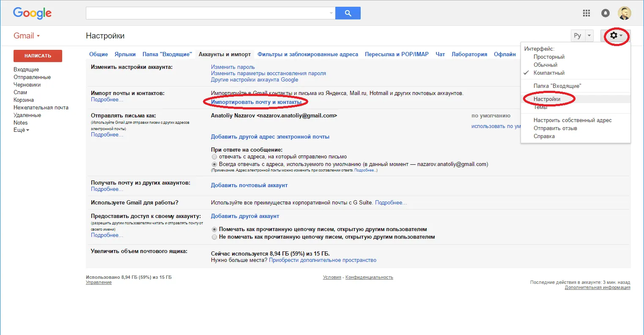Image resolution: width=644 pixels, height=335 pixels.
Task: Open the Черновики folder
Action: 27,84
